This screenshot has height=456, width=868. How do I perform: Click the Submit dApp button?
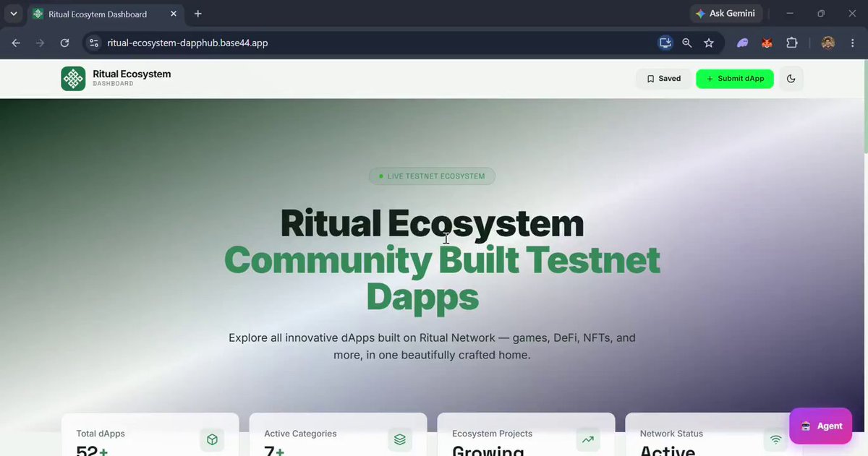coord(735,79)
